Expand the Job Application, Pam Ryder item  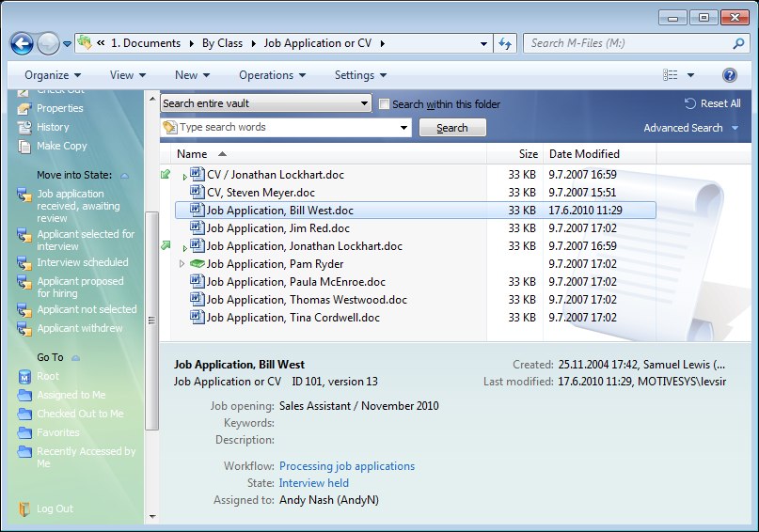(x=183, y=264)
